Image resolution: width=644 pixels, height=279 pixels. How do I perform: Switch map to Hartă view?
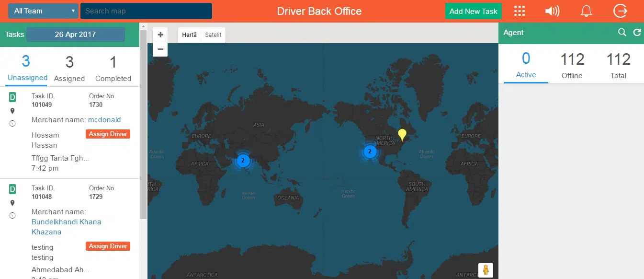(x=190, y=35)
